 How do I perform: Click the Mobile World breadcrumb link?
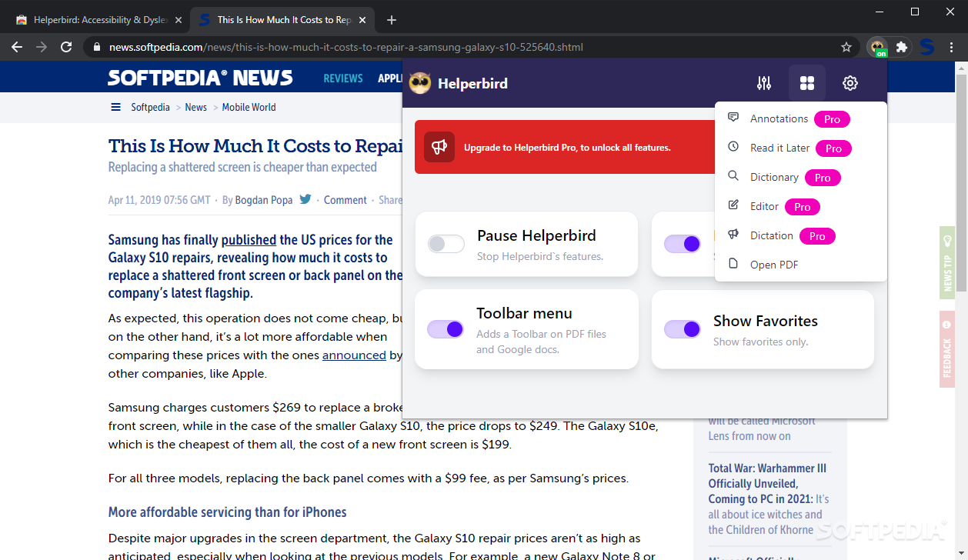pos(249,107)
